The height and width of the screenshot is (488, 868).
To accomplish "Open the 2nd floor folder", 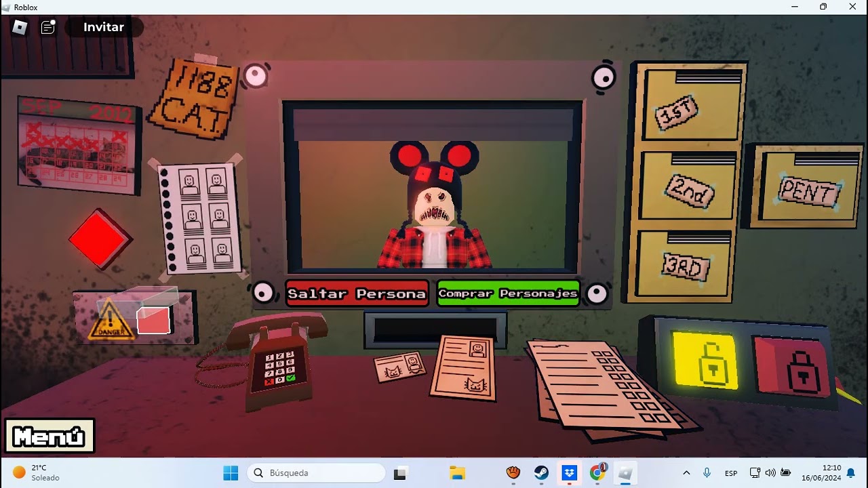I will coord(688,188).
